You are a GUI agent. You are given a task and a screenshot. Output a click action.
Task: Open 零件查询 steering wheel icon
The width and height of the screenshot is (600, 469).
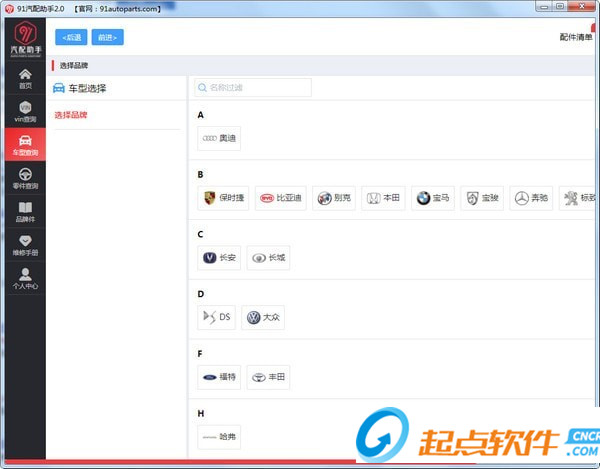[x=25, y=178]
